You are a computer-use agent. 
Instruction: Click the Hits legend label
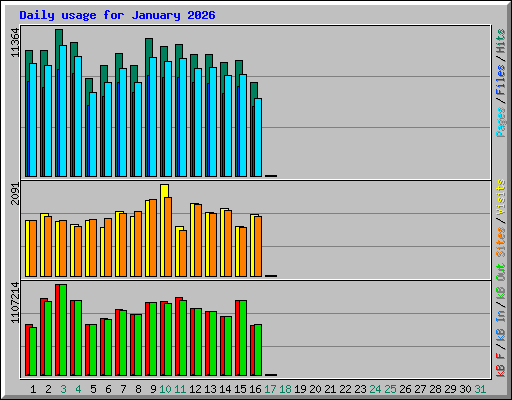click(x=501, y=41)
